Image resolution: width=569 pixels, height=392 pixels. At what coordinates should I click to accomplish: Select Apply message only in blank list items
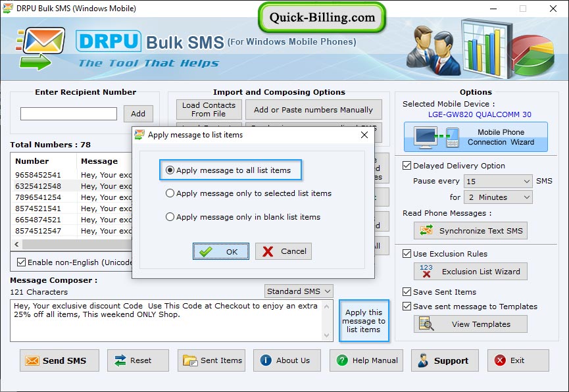(x=243, y=217)
